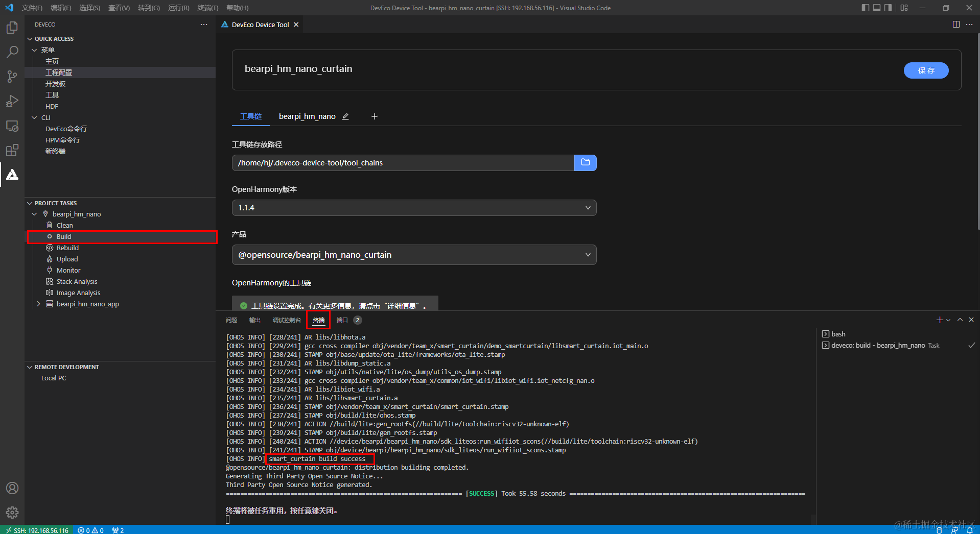The image size is (980, 534).
Task: Open the OpenHarmony version dropdown
Action: [414, 208]
